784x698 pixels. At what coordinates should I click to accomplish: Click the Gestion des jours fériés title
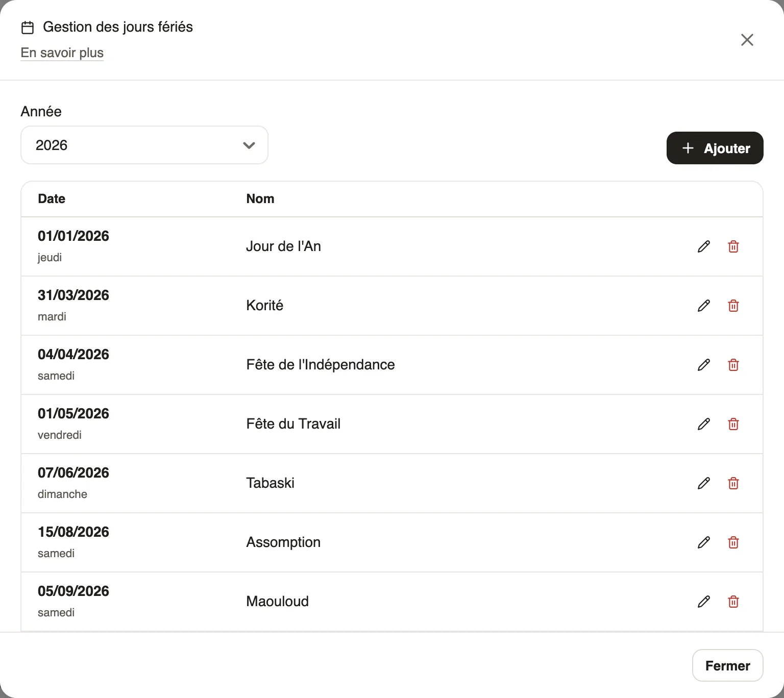tap(118, 27)
